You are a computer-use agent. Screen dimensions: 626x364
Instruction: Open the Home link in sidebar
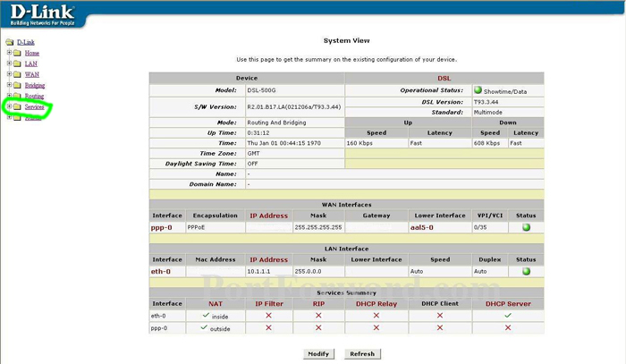point(32,53)
